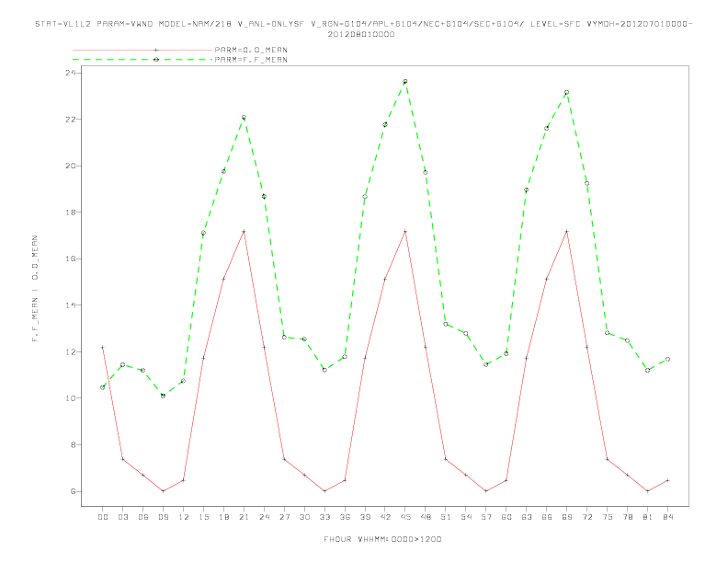Click the red O.O_MEAN low point at hour 33
Image resolution: width=728 pixels, height=563 pixels.
click(x=324, y=491)
